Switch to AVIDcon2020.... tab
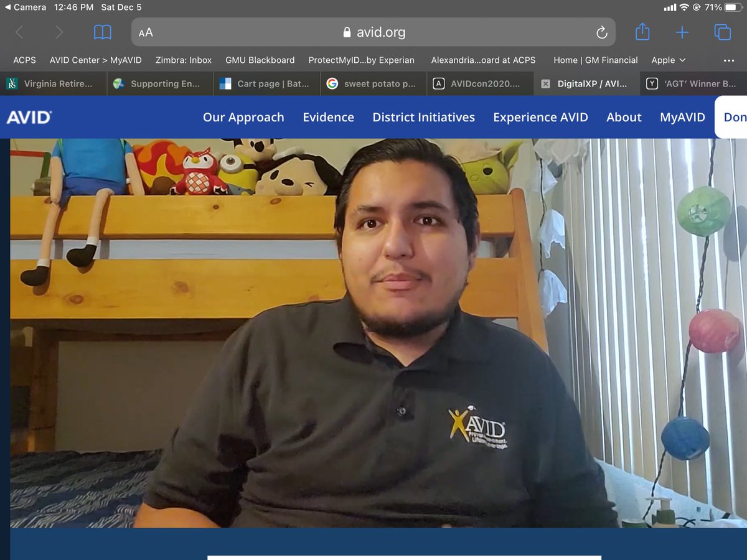747x560 pixels. (481, 83)
